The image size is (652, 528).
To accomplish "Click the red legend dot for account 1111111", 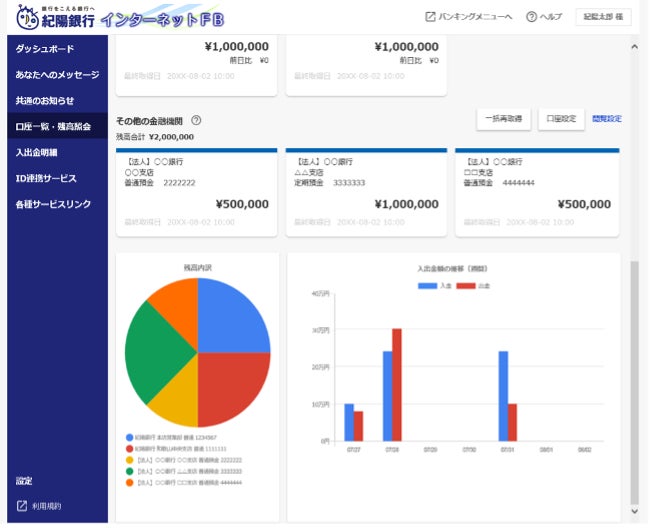I will click(129, 449).
